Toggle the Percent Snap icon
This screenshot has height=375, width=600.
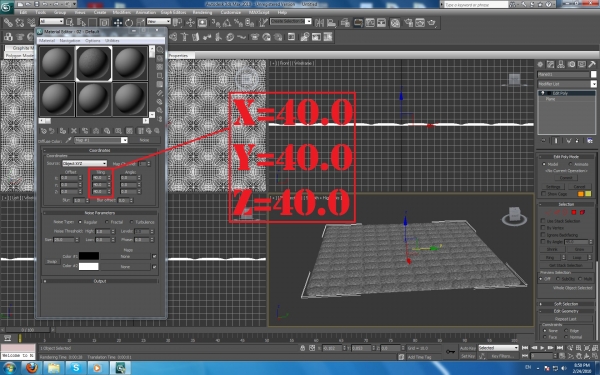tap(238, 23)
